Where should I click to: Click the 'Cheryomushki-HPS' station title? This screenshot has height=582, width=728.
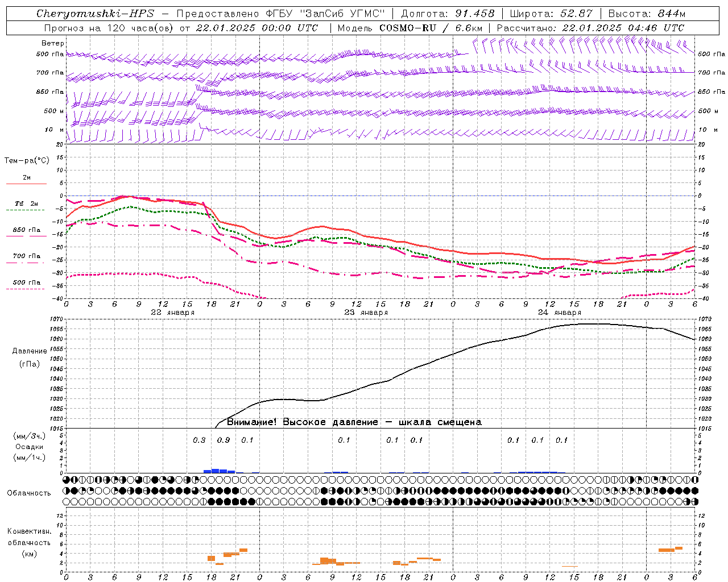pos(96,14)
